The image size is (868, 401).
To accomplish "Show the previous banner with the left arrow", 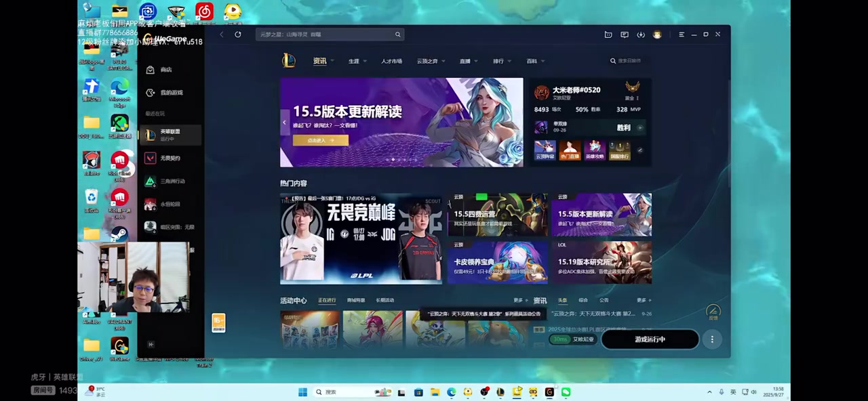I will point(284,123).
